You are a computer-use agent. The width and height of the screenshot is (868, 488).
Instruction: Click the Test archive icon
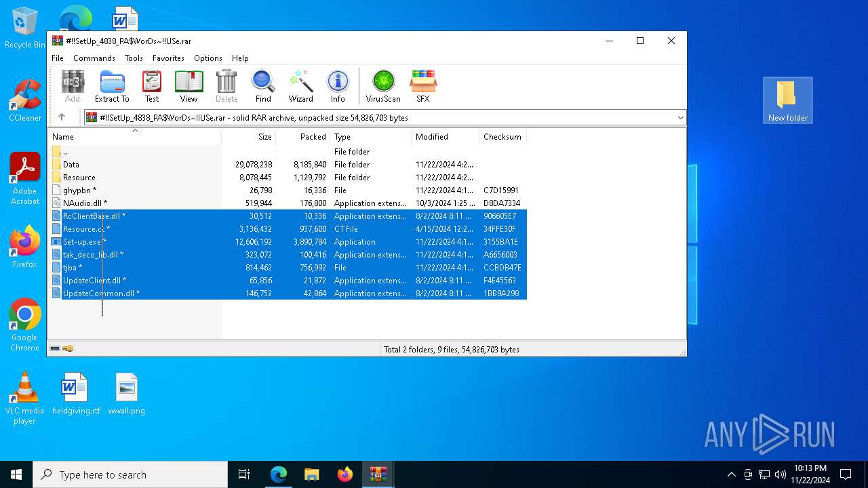point(152,86)
